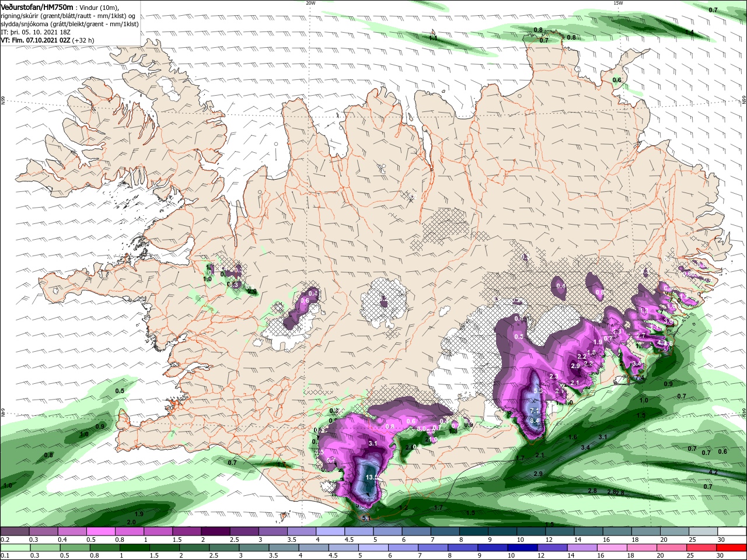
Task: Select the 6 blue-grey swatch in upper legend
Action: 416,531
